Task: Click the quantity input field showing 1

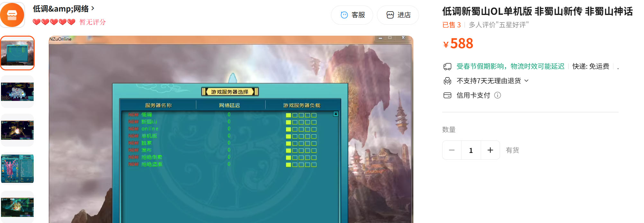Action: [x=471, y=150]
